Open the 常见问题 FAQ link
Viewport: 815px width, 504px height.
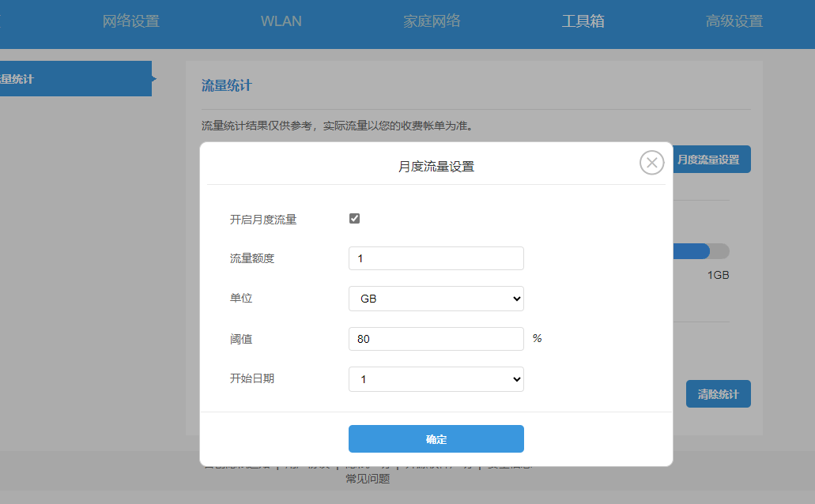tap(368, 478)
